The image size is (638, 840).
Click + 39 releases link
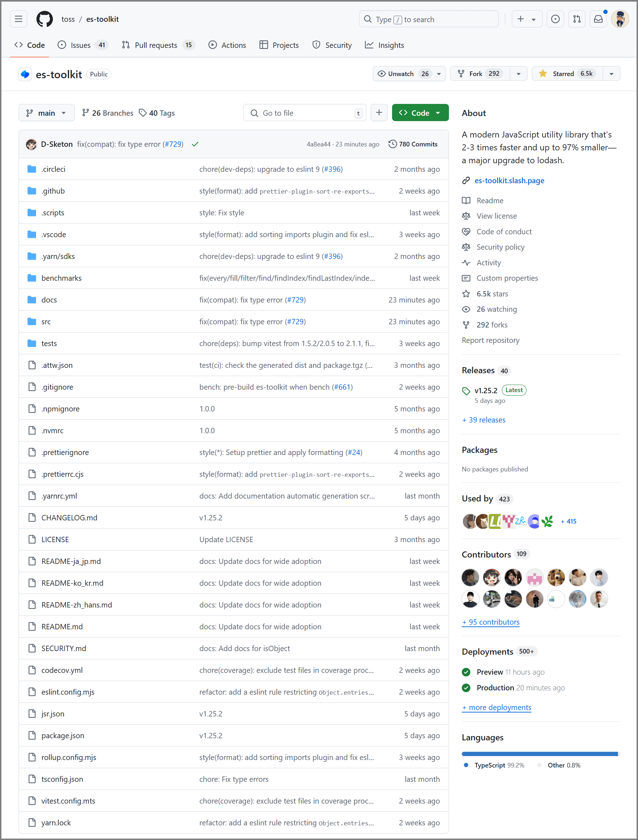tap(484, 420)
